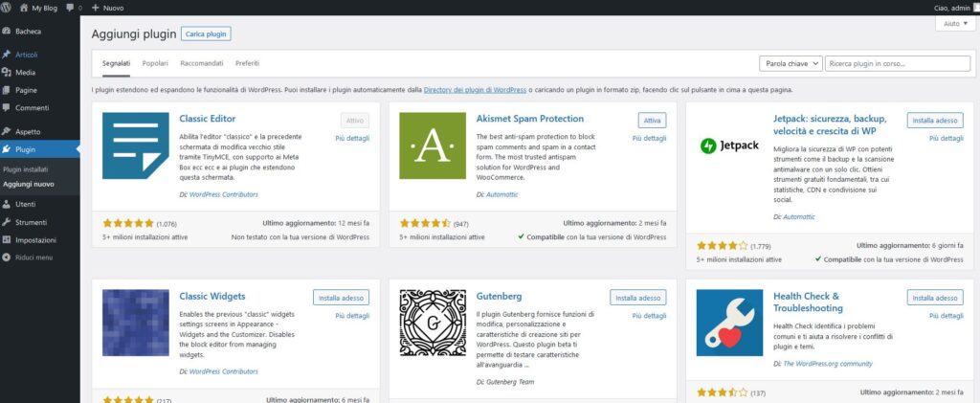
Task: Open Più dettagli for Health Check
Action: point(947,316)
